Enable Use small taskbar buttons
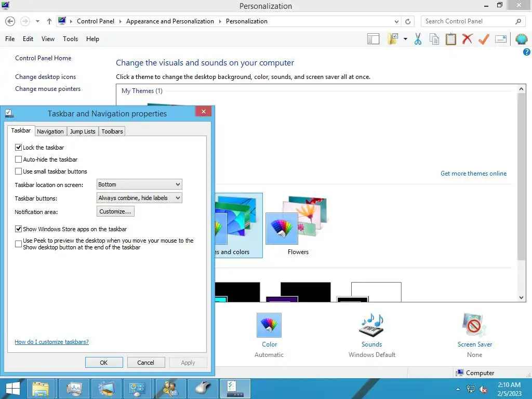The height and width of the screenshot is (399, 532). click(18, 171)
